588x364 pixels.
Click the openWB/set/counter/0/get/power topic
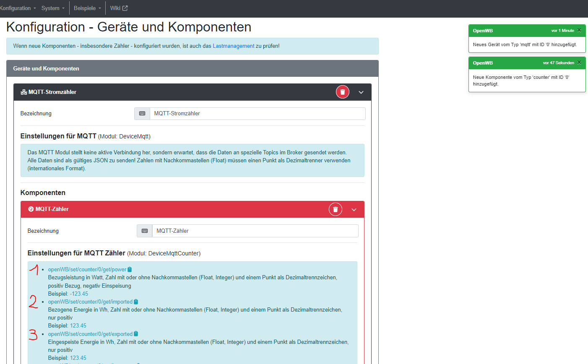(x=87, y=270)
